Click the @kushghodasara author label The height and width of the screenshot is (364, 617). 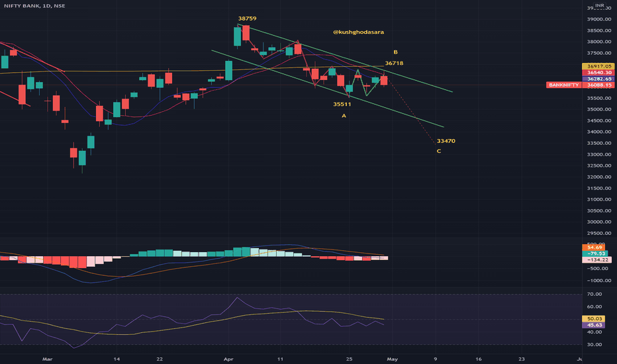click(358, 32)
